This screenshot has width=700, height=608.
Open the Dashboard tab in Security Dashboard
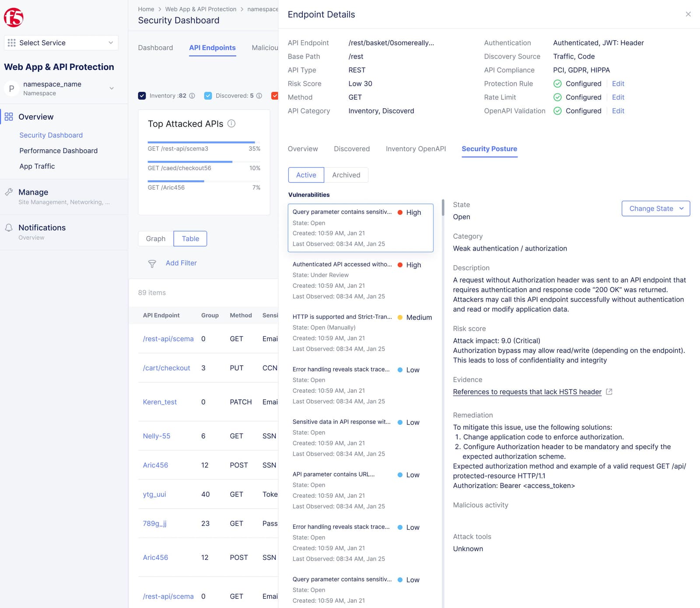point(155,48)
